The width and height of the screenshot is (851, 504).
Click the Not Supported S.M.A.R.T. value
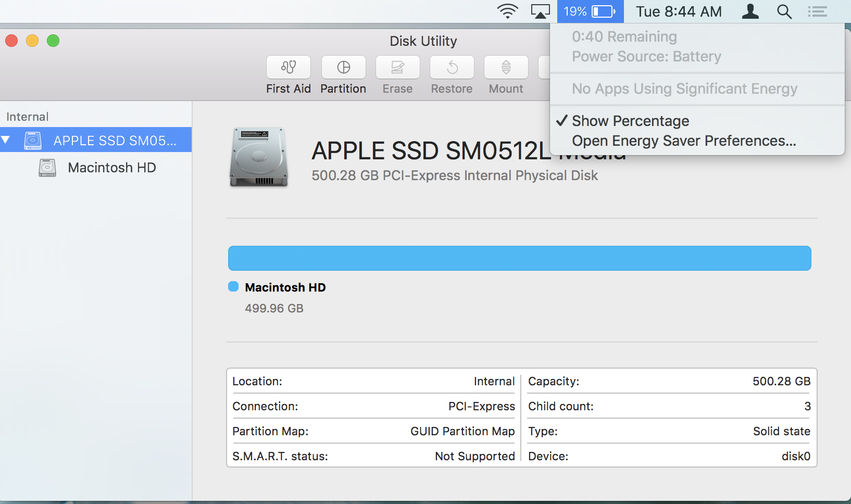coord(475,456)
